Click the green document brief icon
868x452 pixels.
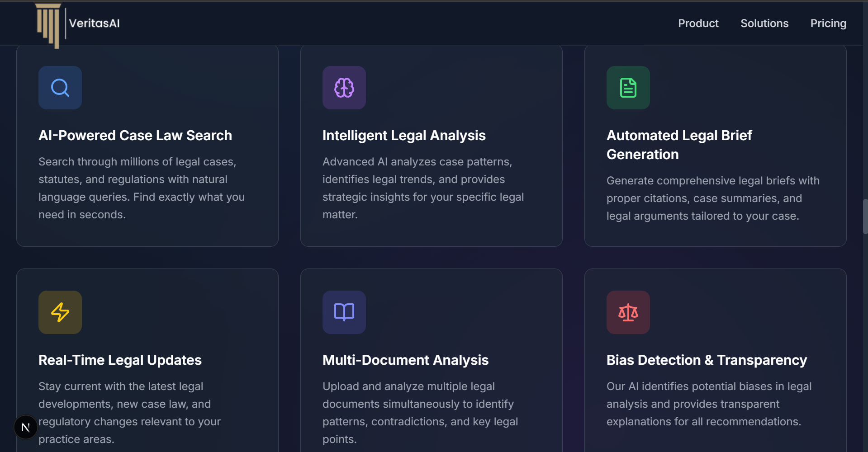coord(628,88)
